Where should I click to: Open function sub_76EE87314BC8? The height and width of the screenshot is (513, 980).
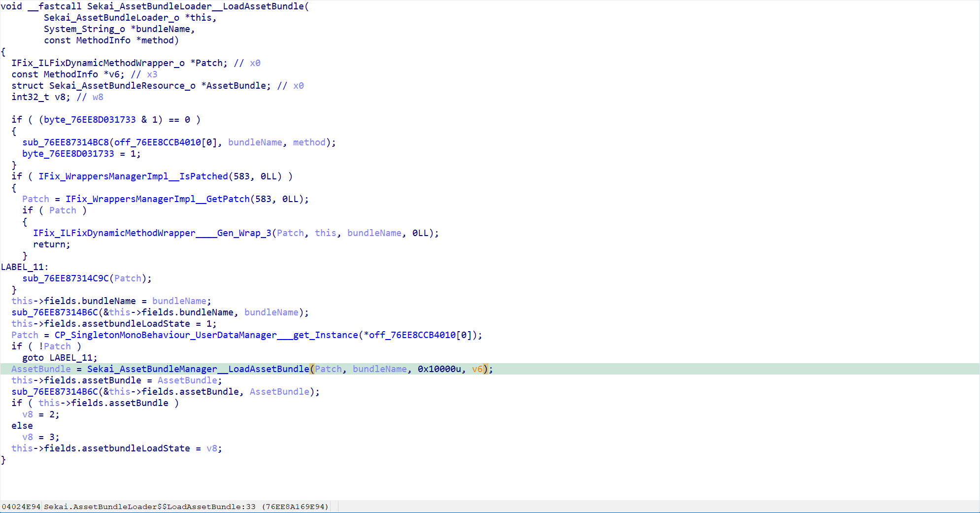(x=66, y=142)
